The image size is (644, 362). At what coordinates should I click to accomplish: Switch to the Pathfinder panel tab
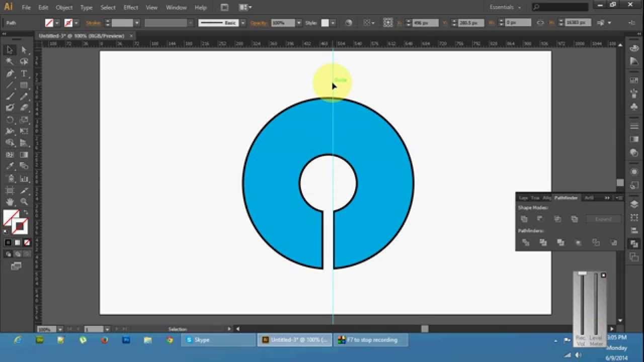tap(566, 198)
